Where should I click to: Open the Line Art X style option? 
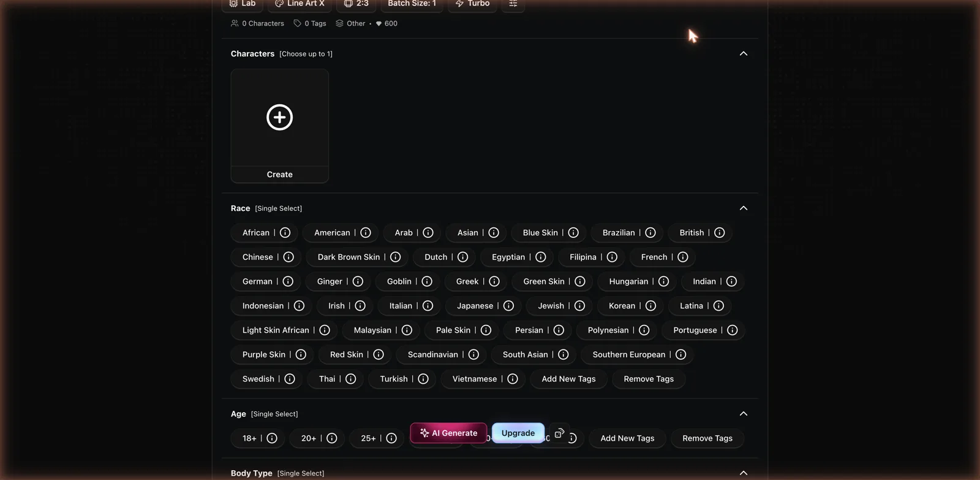(300, 4)
